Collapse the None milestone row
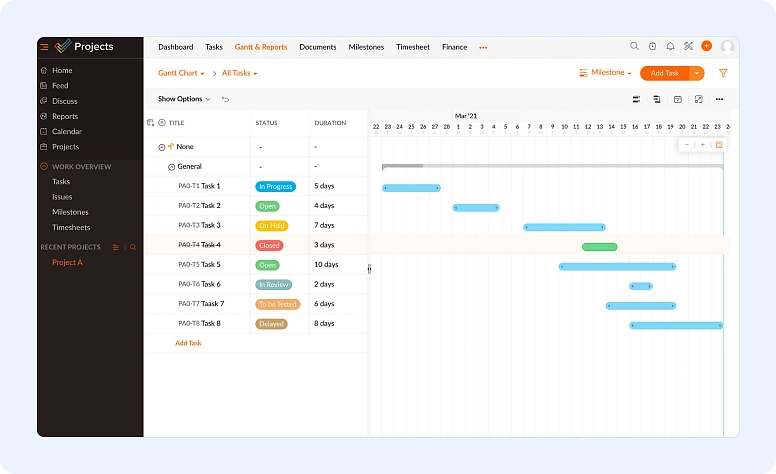Image resolution: width=776 pixels, height=474 pixels. 162,147
